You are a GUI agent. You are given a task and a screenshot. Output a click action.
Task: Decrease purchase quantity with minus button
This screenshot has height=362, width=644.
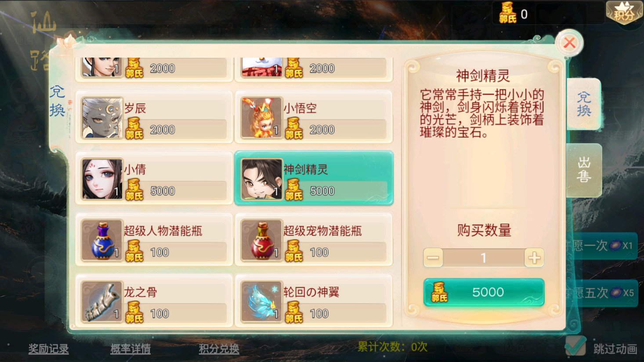[x=433, y=258]
